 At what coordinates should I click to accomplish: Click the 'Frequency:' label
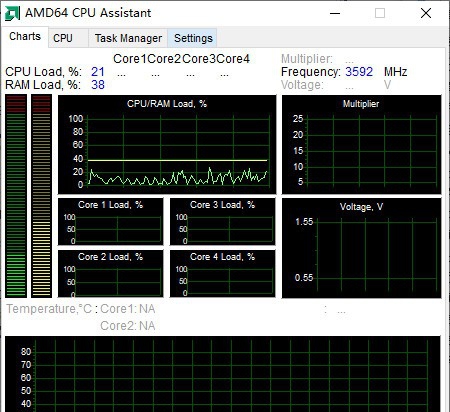coord(311,72)
